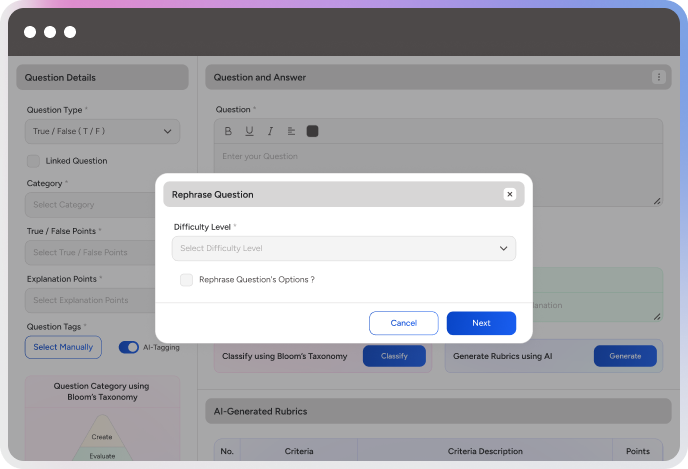Click Generate for AI rubrics
Screen dimensions: 688x469
[x=625, y=355]
